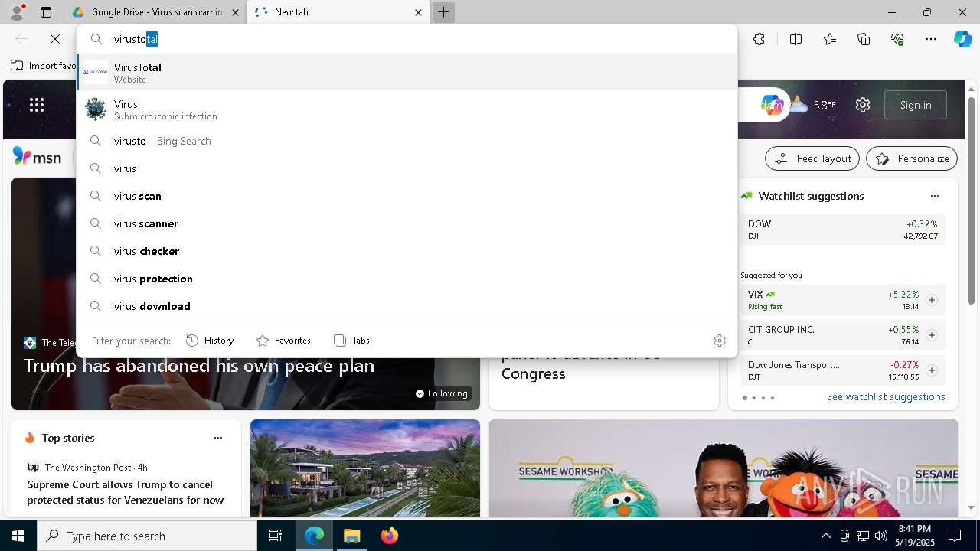The width and height of the screenshot is (980, 551).
Task: Toggle Split screen icon
Action: pos(795,39)
